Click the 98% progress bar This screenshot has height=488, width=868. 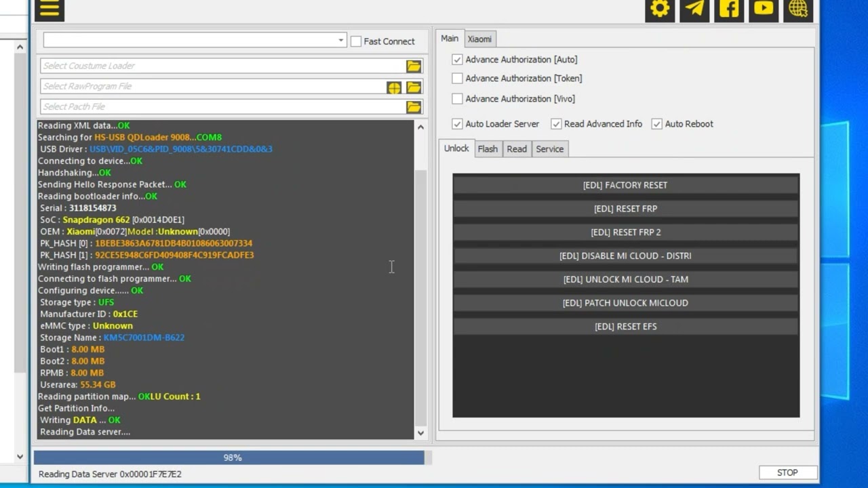(232, 458)
